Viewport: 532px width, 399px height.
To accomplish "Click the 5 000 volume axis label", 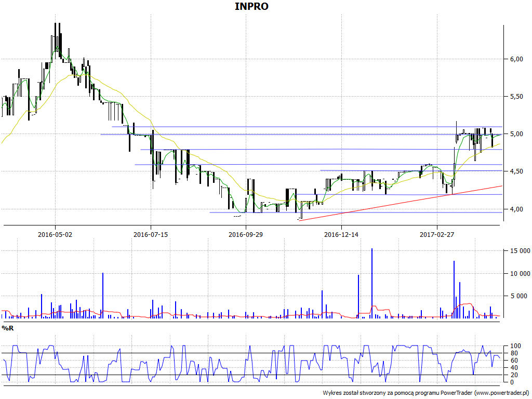I will point(519,296).
